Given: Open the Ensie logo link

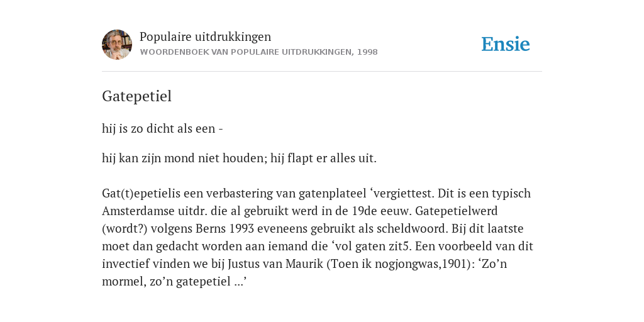Looking at the screenshot, I should [x=506, y=44].
